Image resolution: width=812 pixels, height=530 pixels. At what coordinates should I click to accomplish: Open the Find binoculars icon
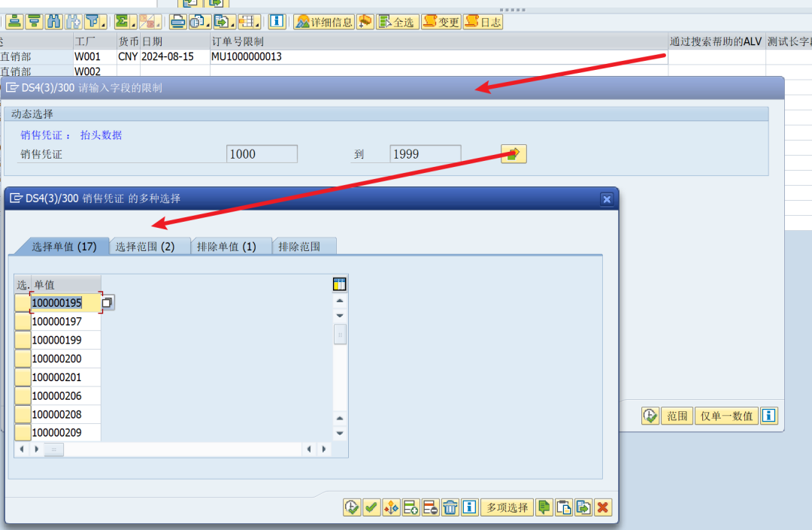coord(54,22)
